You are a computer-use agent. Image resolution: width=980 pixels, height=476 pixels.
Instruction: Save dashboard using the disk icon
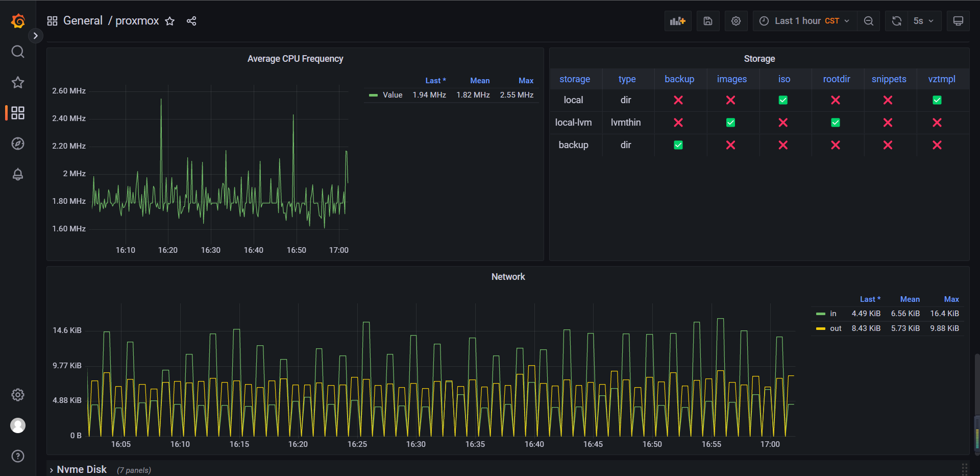click(x=707, y=21)
